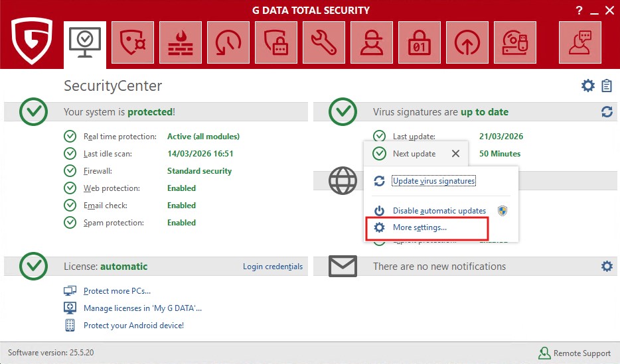This screenshot has width=620, height=364.
Task: Open Login credentials link
Action: click(273, 267)
